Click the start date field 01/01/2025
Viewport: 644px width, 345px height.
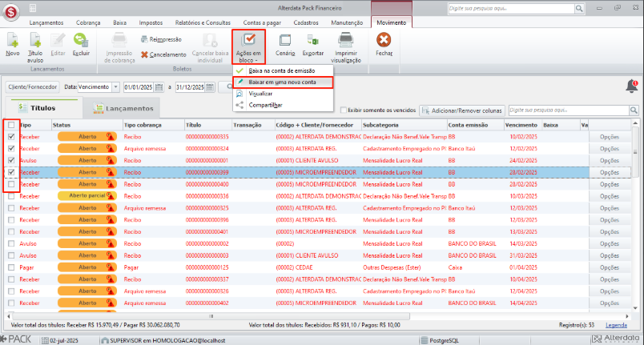tap(139, 87)
